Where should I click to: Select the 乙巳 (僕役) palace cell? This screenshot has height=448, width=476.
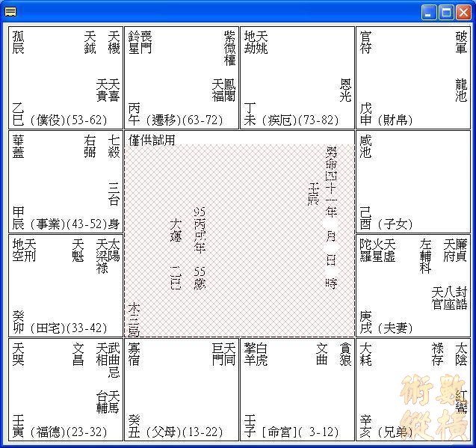66,78
